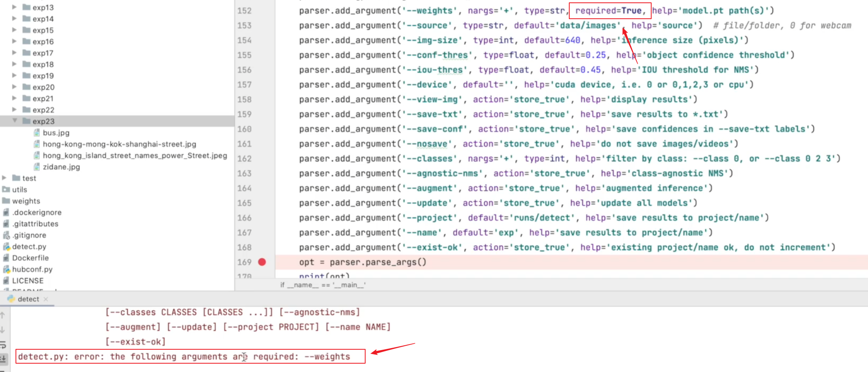The height and width of the screenshot is (372, 868).
Task: Click the console error line about --weights
Action: click(x=184, y=356)
